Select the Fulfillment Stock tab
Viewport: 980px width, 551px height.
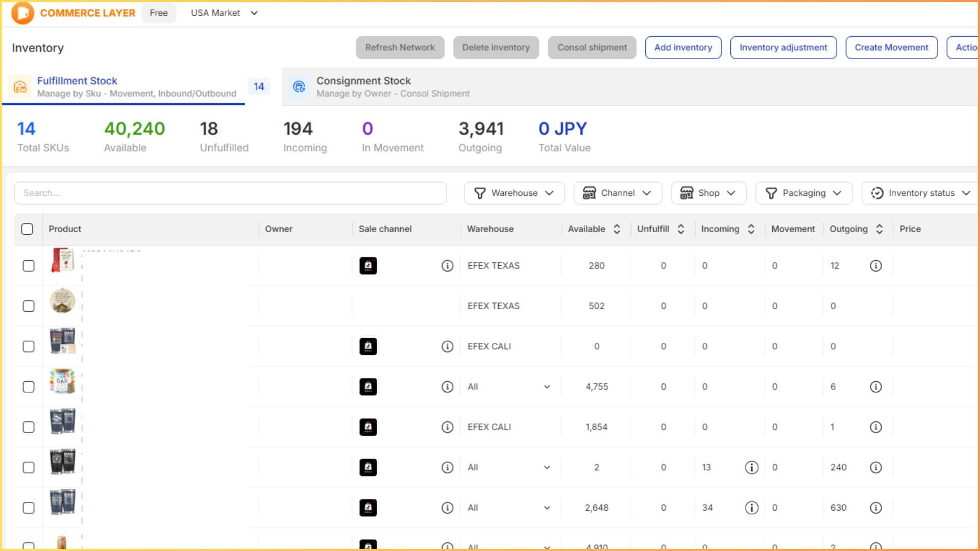coord(77,81)
